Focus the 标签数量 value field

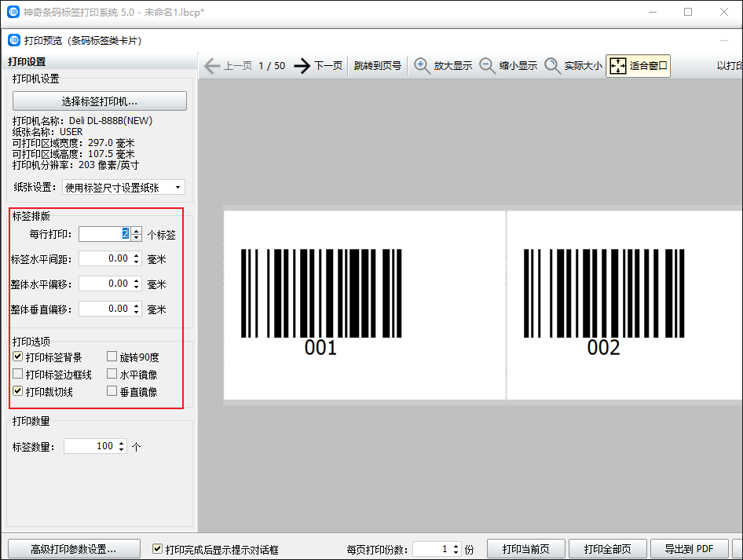click(90, 446)
